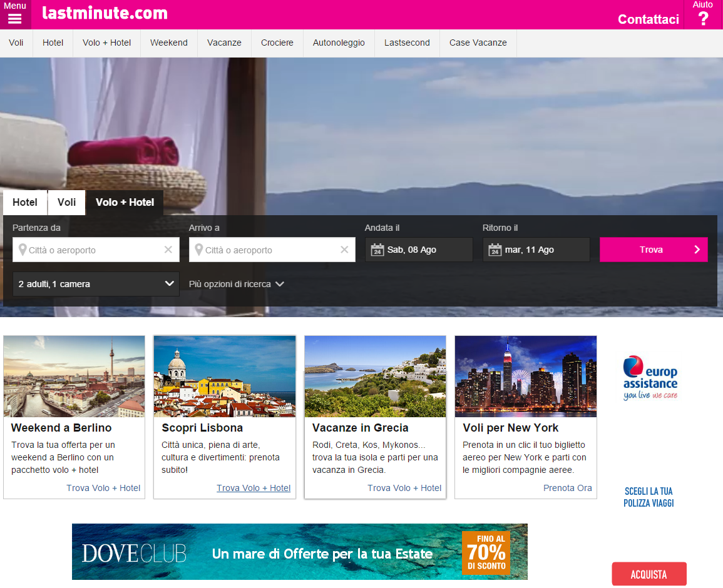The height and width of the screenshot is (588, 723).
Task: Click the Arrivo a location pin icon
Action: tap(198, 250)
